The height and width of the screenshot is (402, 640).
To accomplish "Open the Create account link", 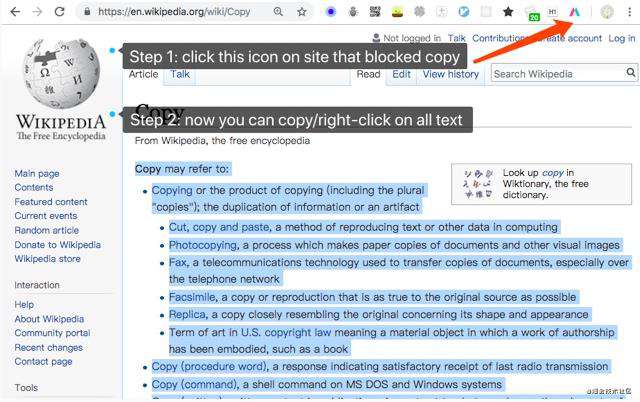I will [x=569, y=38].
